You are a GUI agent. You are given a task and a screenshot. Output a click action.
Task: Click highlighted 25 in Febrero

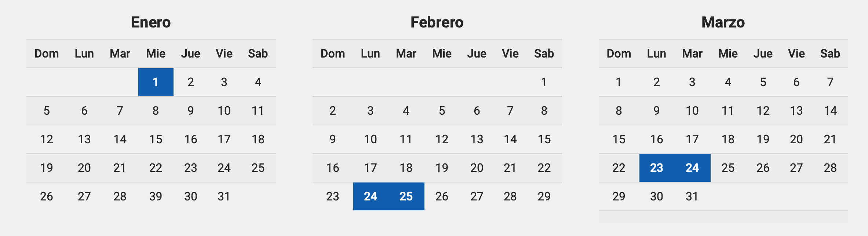point(406,196)
